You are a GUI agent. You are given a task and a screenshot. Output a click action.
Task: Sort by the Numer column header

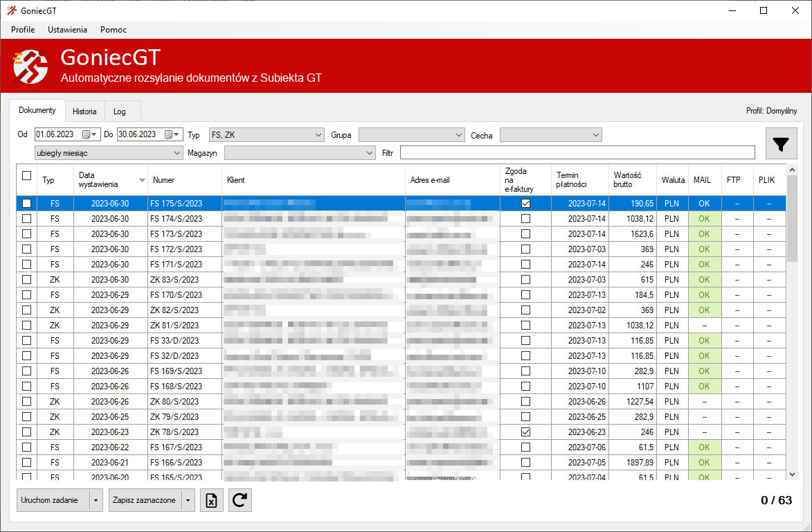pyautogui.click(x=185, y=180)
